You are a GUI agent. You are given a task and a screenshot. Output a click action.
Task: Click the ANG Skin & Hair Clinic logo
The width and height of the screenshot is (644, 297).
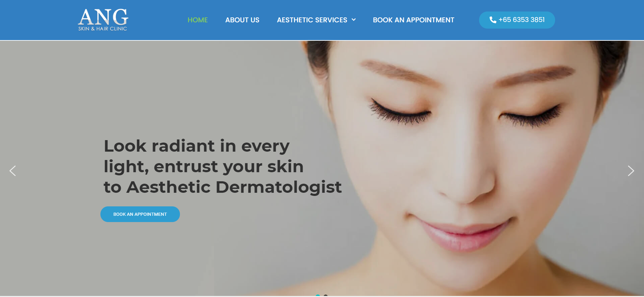[103, 20]
